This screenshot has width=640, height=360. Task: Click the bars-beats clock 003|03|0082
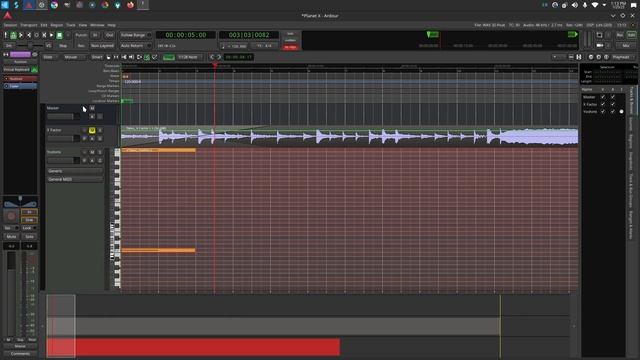click(x=249, y=35)
